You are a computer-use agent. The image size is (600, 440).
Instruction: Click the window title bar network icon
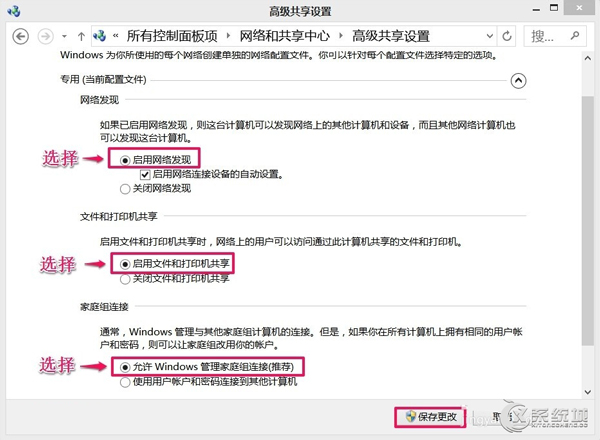[14, 11]
